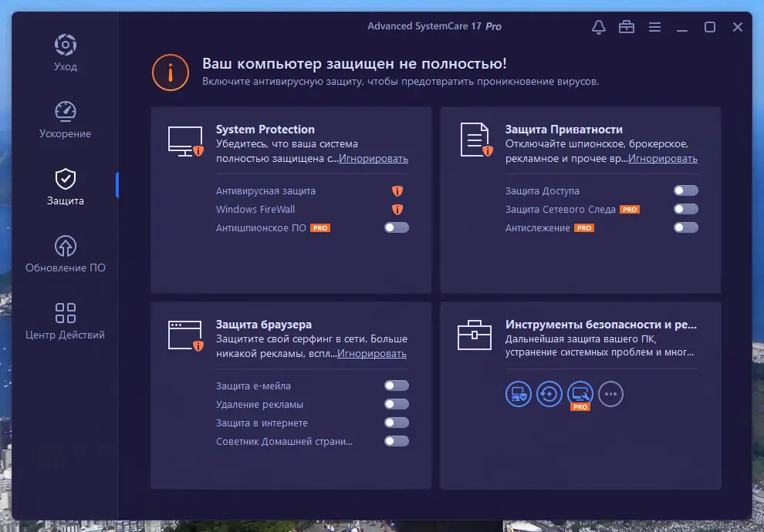Click the security tools briefcase icon
The width and height of the screenshot is (764, 532).
point(474,335)
